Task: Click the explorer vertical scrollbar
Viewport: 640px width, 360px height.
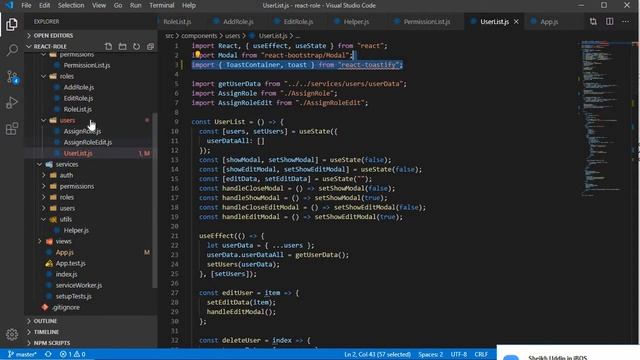Action: 155,200
